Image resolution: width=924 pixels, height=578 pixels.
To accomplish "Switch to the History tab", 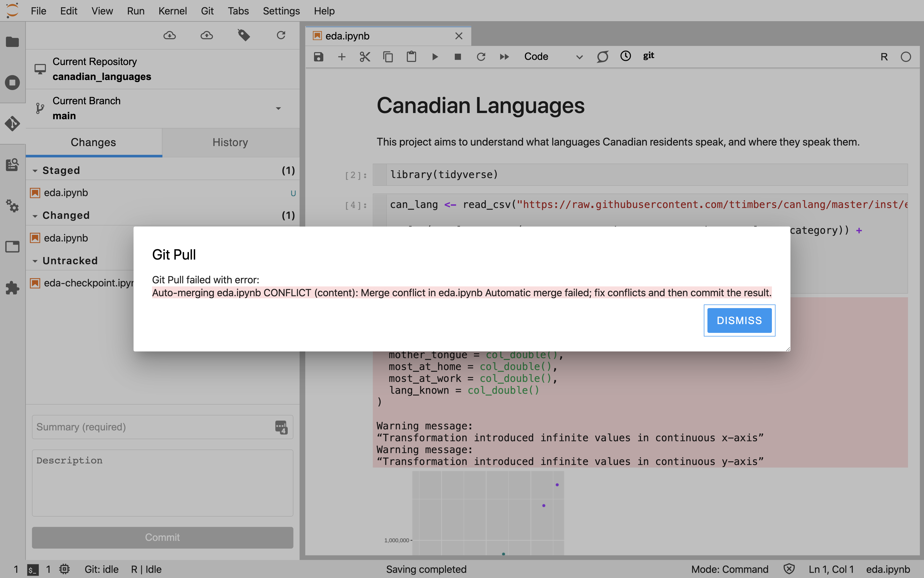I will 230,142.
